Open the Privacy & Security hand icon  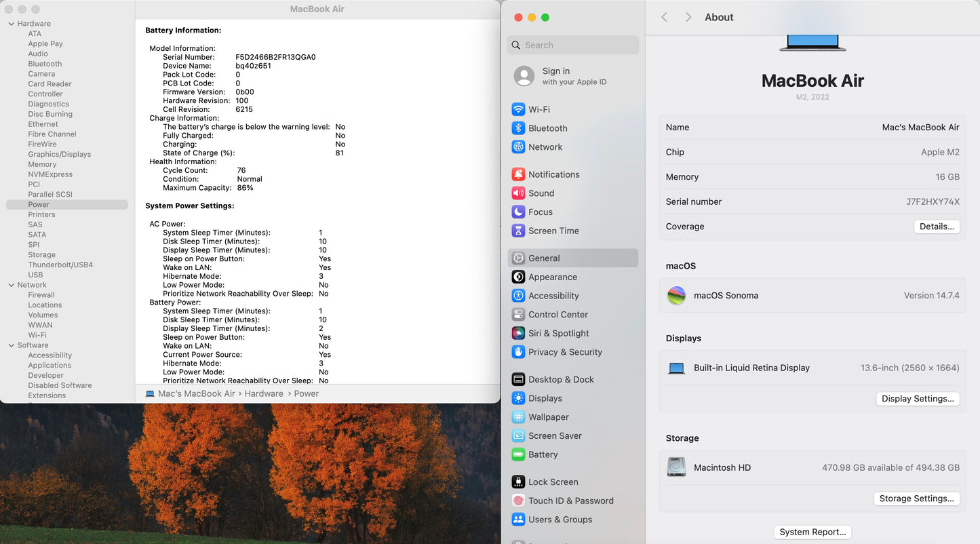(518, 352)
